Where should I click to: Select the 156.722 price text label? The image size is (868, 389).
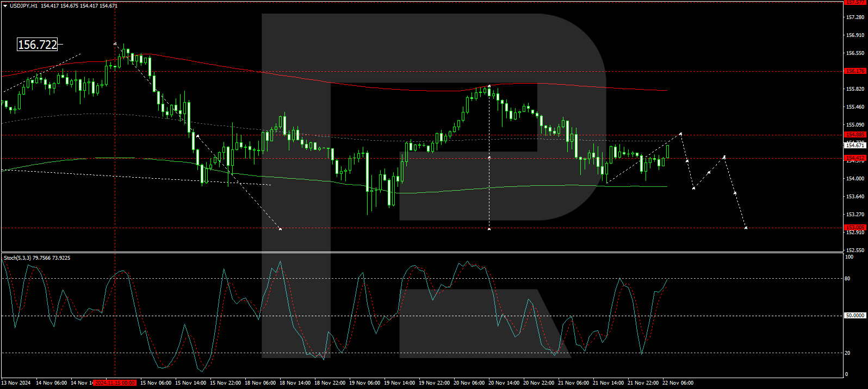38,45
